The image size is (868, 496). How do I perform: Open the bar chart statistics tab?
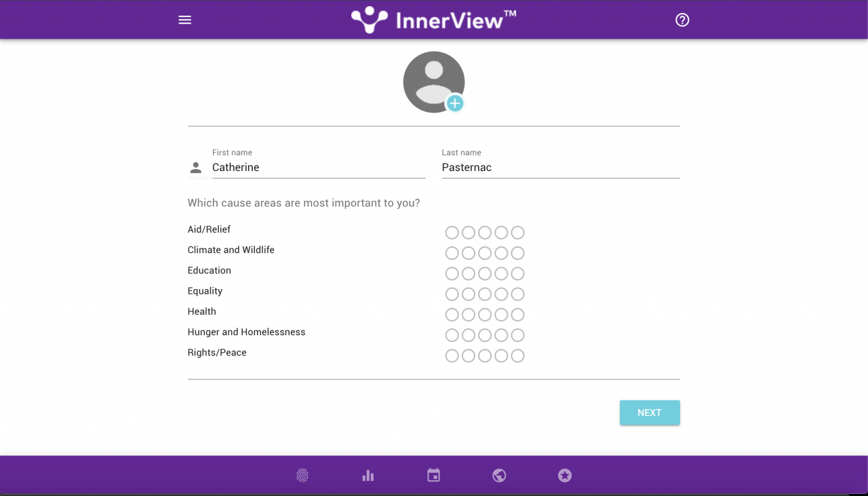[368, 476]
